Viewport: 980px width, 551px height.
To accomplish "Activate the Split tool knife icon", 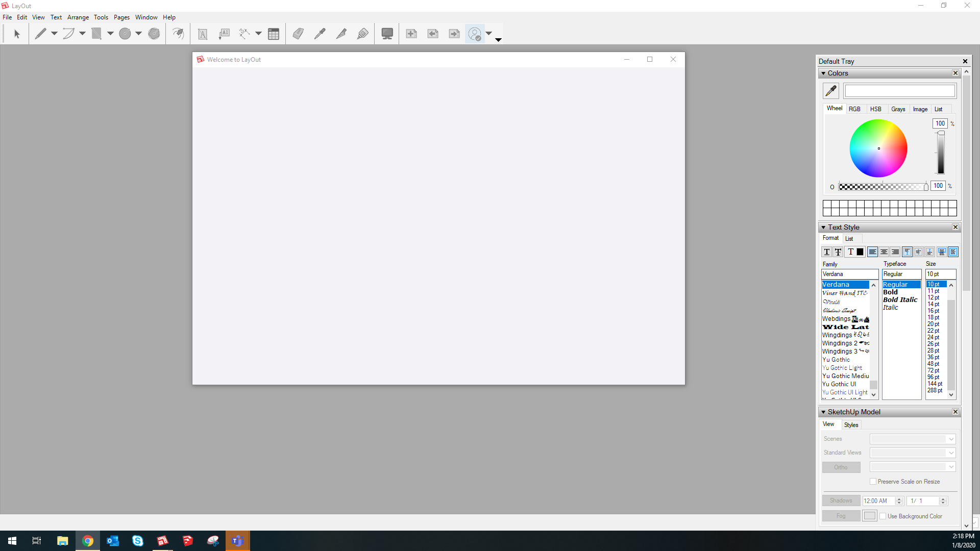I will (x=341, y=34).
